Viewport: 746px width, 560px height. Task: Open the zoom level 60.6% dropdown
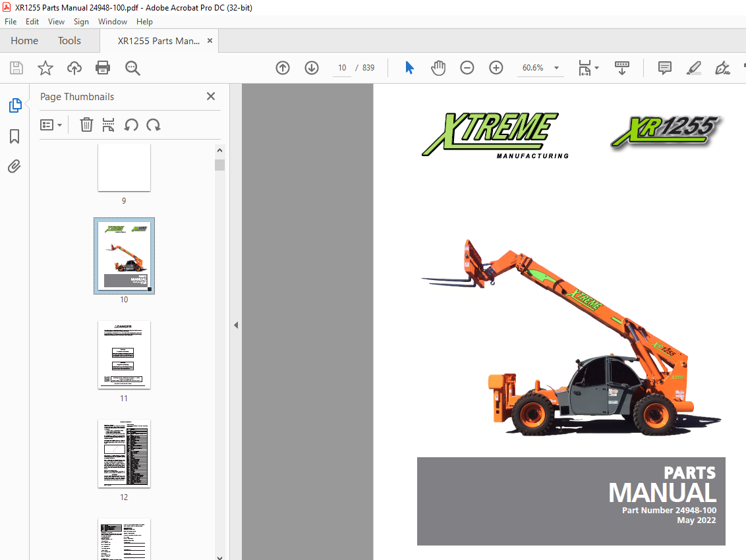click(556, 68)
